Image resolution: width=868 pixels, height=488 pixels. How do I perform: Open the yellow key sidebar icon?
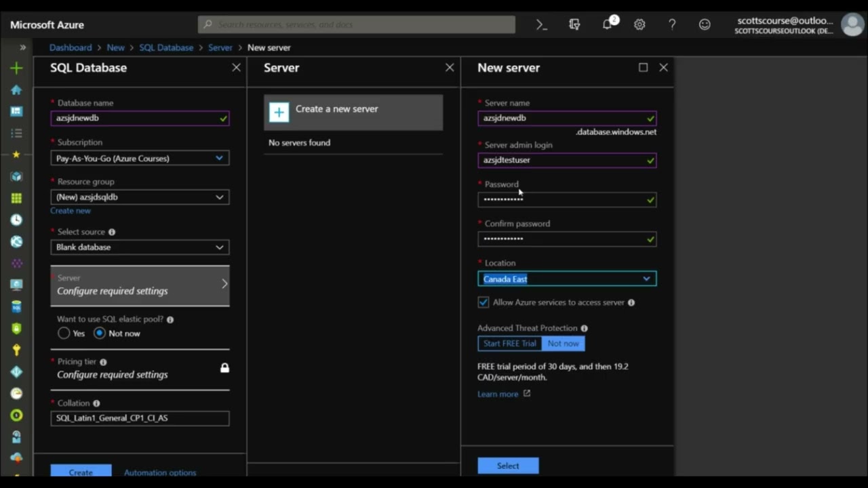tap(16, 350)
